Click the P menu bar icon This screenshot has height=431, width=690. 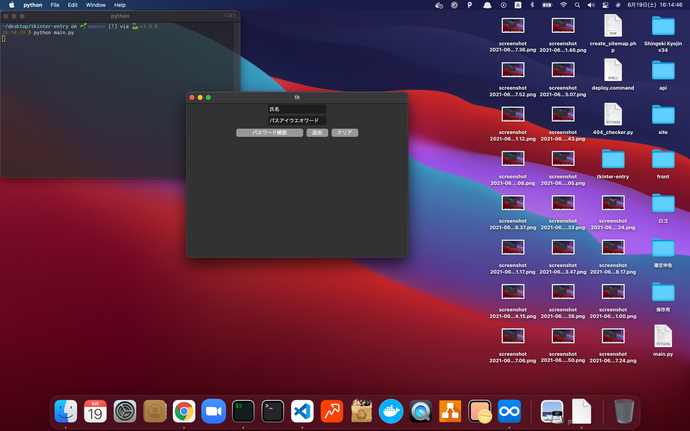click(470, 5)
